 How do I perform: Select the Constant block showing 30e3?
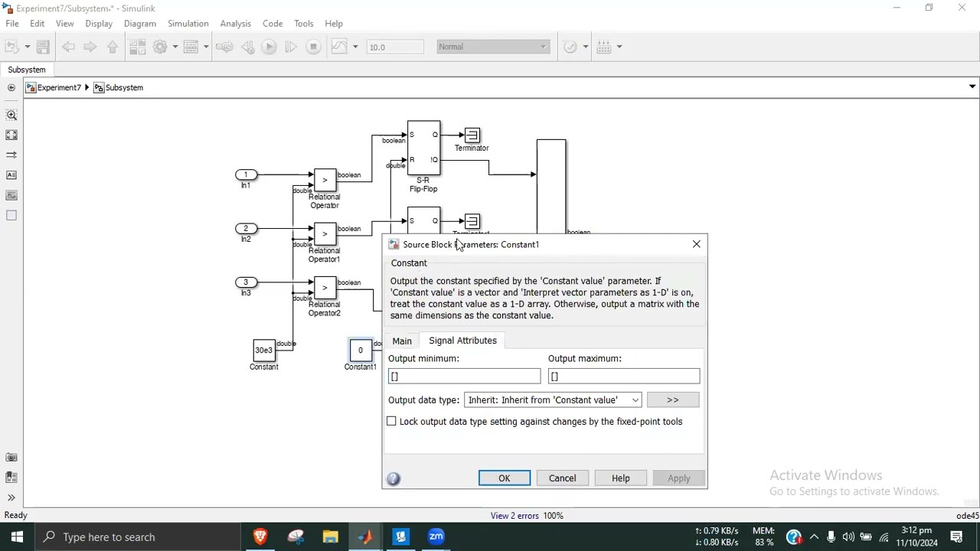[264, 351]
